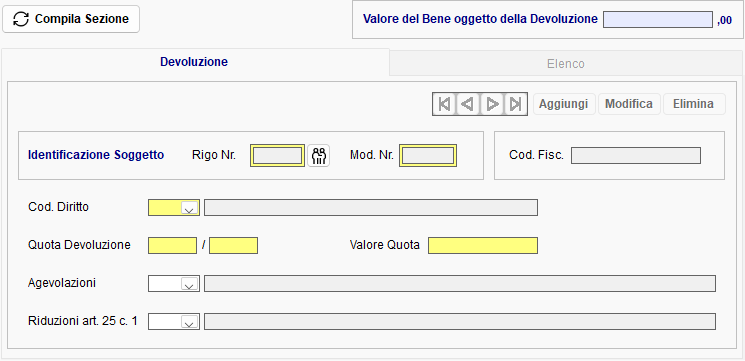Screen dimensions: 745x361
Task: Focus the Mod. Nr. input field
Action: pos(428,155)
